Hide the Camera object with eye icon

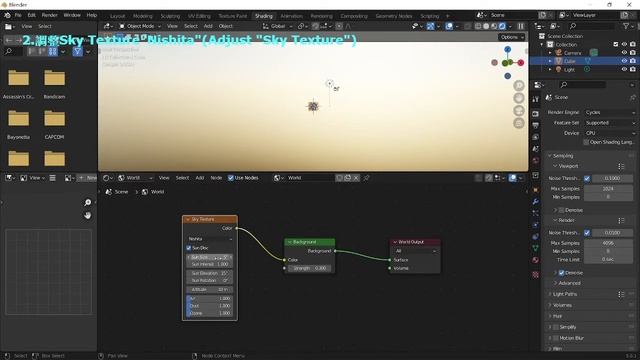coord(624,53)
